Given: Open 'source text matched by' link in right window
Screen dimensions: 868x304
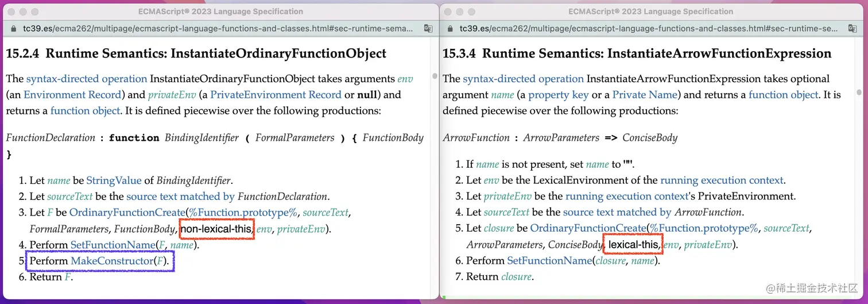Looking at the screenshot, I should click(x=618, y=212).
